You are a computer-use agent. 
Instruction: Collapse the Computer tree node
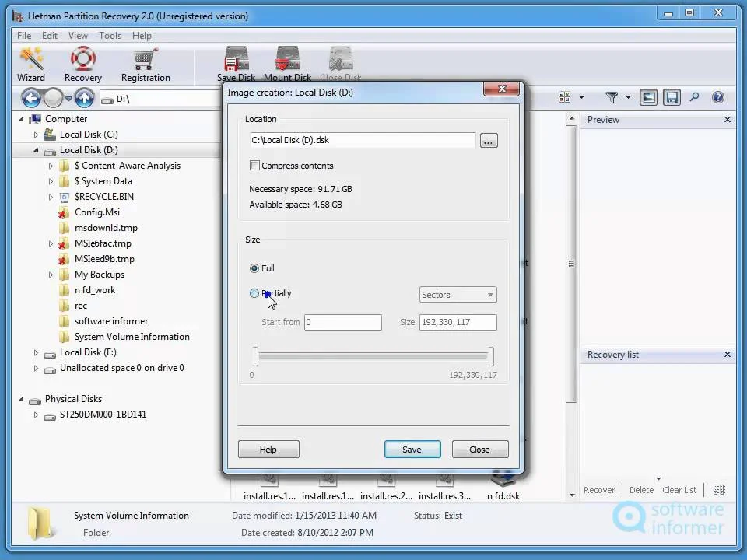coord(22,119)
